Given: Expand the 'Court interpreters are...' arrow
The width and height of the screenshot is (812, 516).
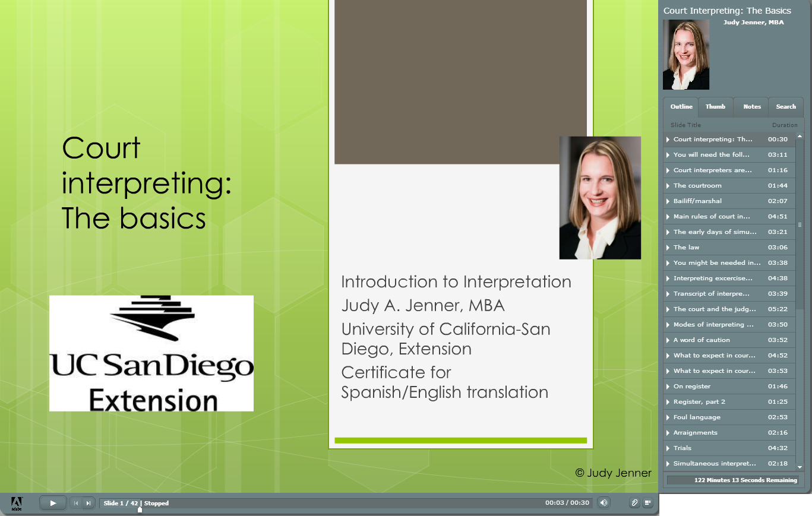Looking at the screenshot, I should 668,170.
